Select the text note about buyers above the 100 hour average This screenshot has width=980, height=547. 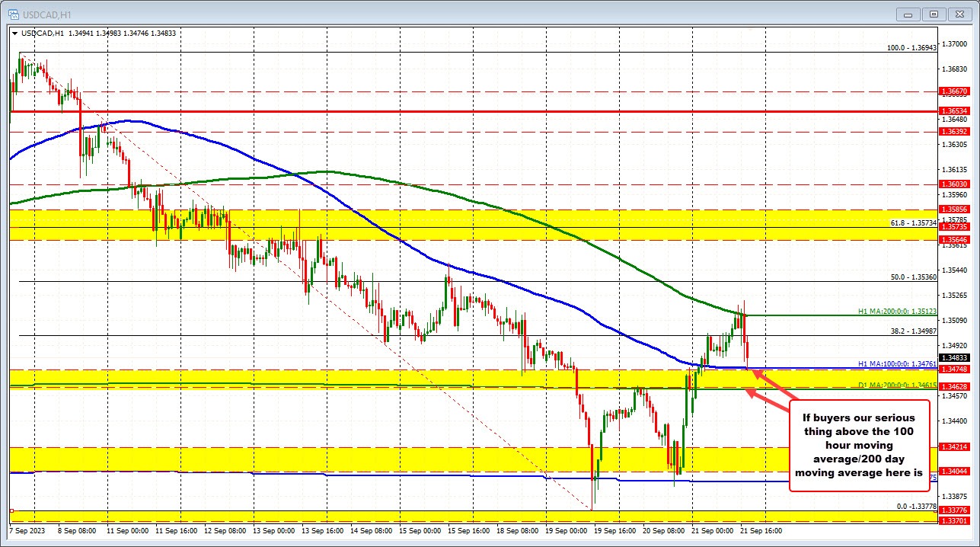[857, 445]
